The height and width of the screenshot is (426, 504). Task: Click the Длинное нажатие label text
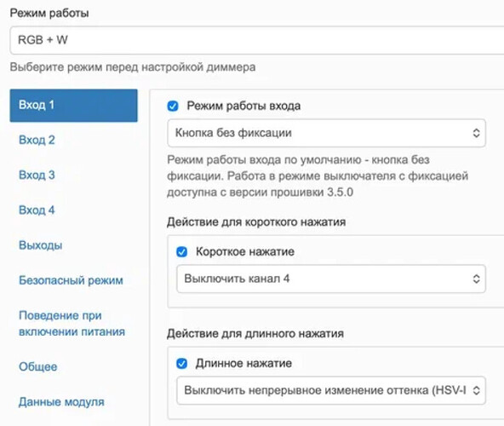pos(243,364)
